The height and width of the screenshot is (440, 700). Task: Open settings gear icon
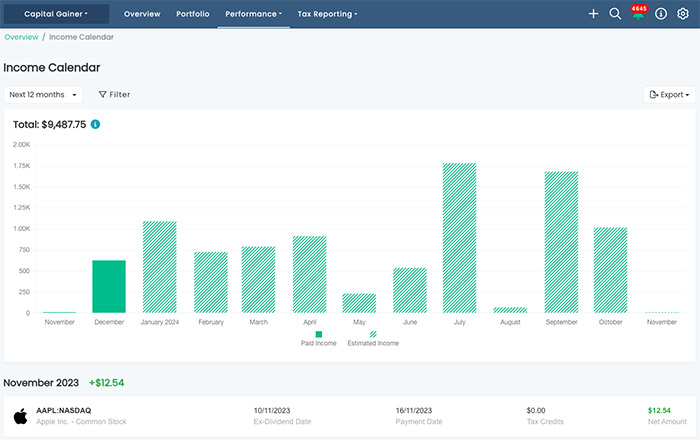pyautogui.click(x=683, y=14)
